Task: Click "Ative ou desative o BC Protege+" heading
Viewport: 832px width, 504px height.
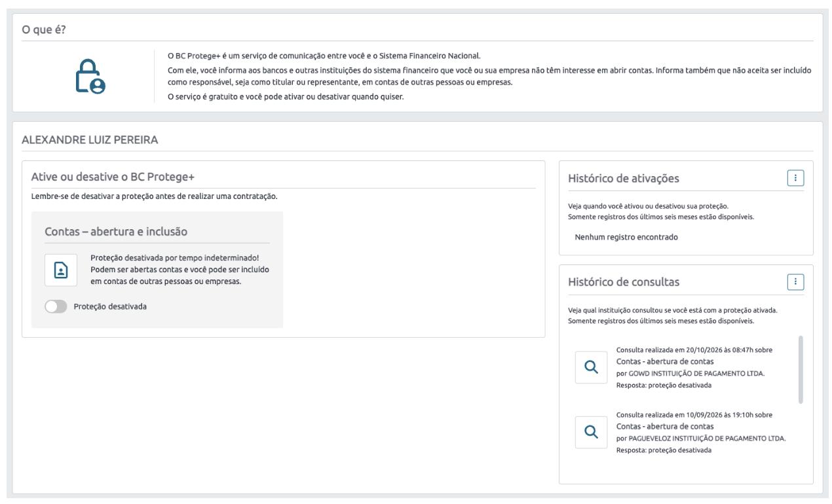Action: (x=113, y=177)
